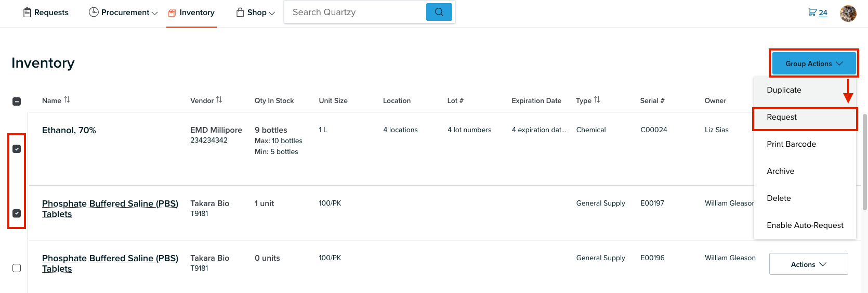Open the Group Actions dropdown
868x293 pixels.
[x=814, y=63]
